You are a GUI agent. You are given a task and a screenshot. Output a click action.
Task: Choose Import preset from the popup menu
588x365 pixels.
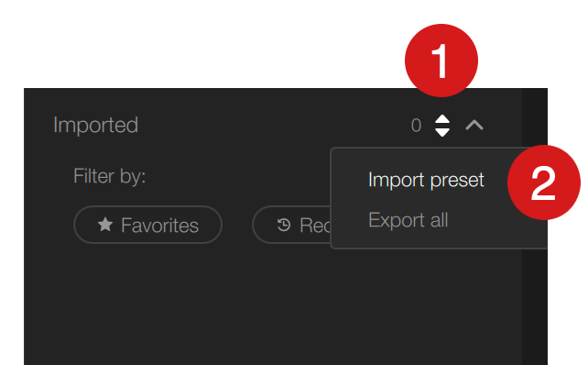(426, 180)
